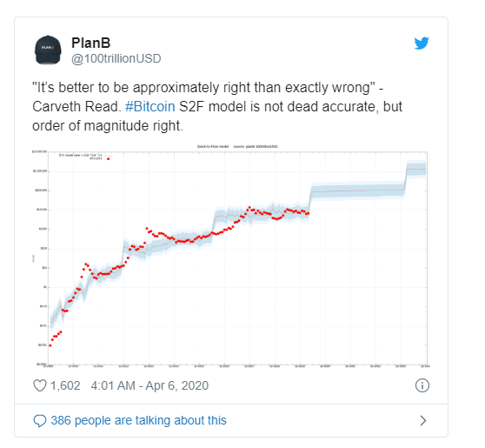
Task: View the 1,602 likes count
Action: point(65,385)
